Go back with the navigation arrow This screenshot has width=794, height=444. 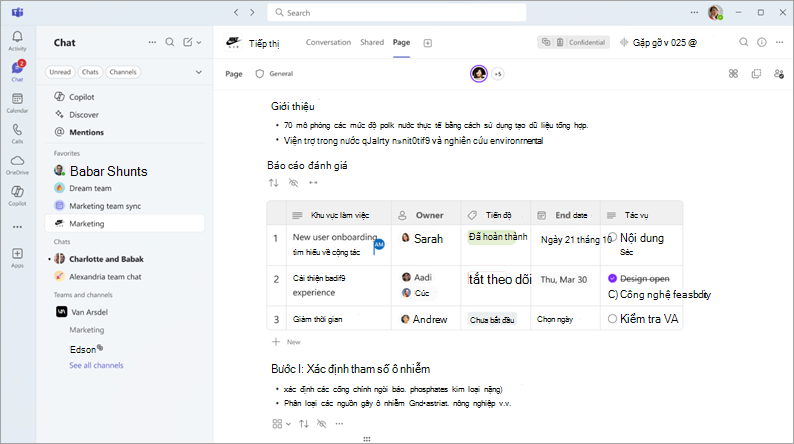point(236,12)
